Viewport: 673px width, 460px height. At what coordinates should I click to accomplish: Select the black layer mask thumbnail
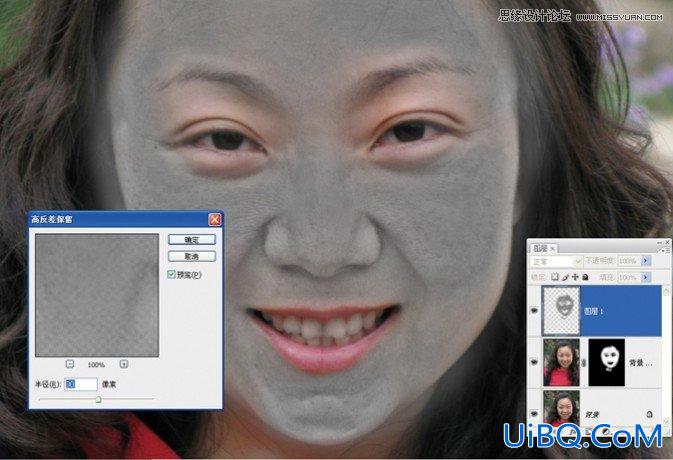coord(607,362)
